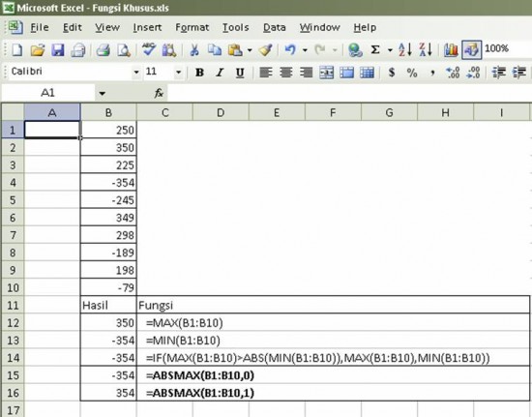
Task: Open the View menu
Action: [107, 27]
